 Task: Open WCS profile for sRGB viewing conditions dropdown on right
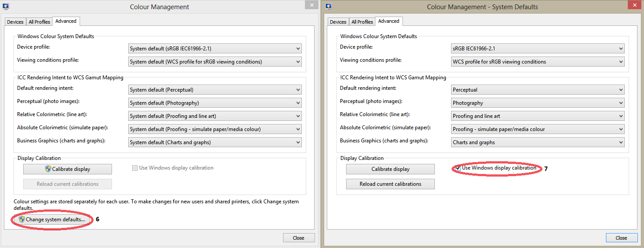[x=538, y=62]
